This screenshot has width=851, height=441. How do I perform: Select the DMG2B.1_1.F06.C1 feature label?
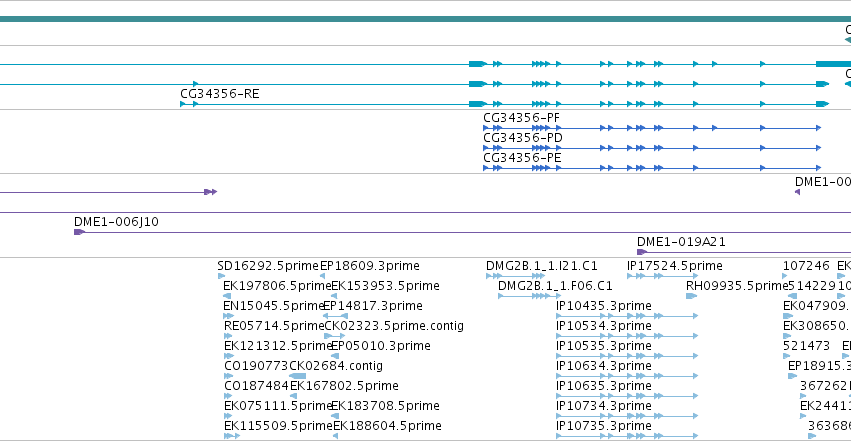pyautogui.click(x=555, y=286)
